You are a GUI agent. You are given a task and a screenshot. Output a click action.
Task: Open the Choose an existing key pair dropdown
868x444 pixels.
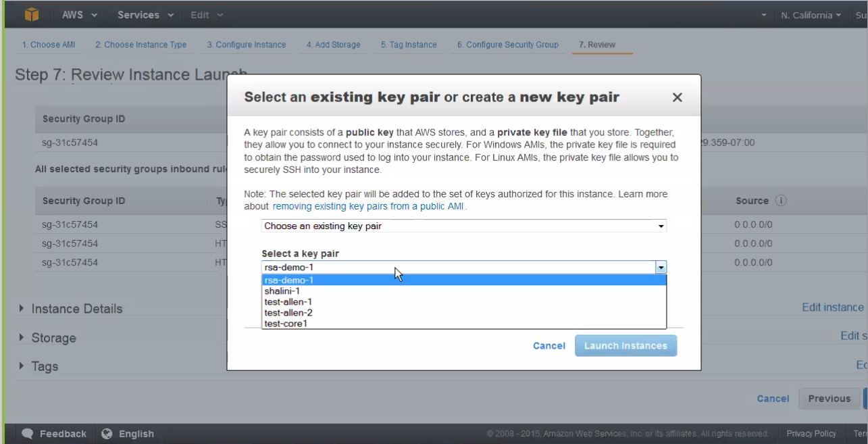point(463,226)
